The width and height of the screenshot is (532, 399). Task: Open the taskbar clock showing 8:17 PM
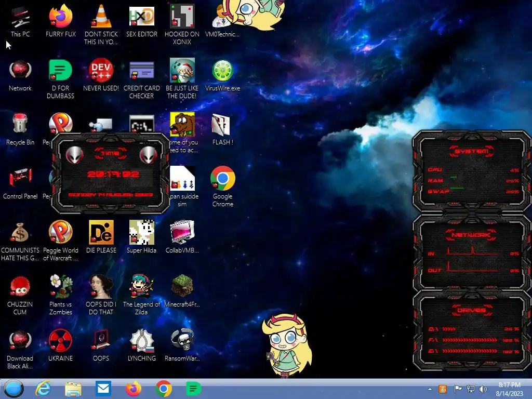pos(509,389)
